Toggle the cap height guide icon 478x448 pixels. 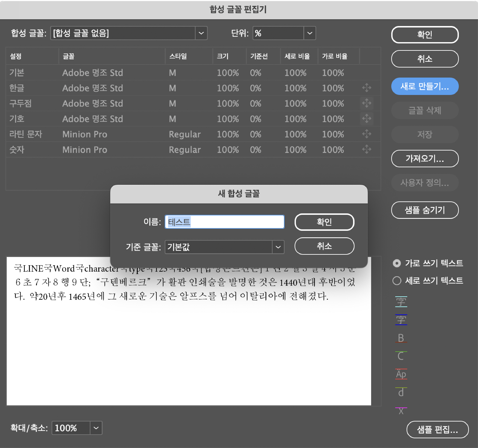(x=401, y=356)
